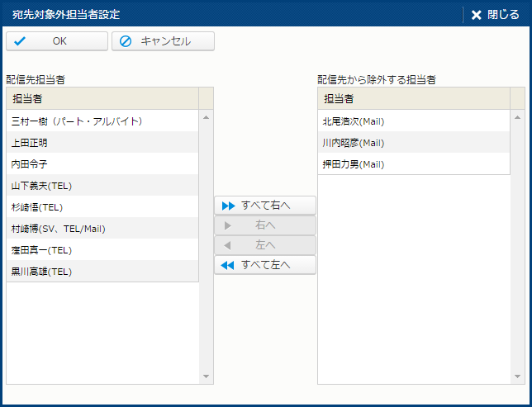Image resolution: width=532 pixels, height=407 pixels.
Task: Click the 右へ single arrow button
Action: click(x=264, y=225)
